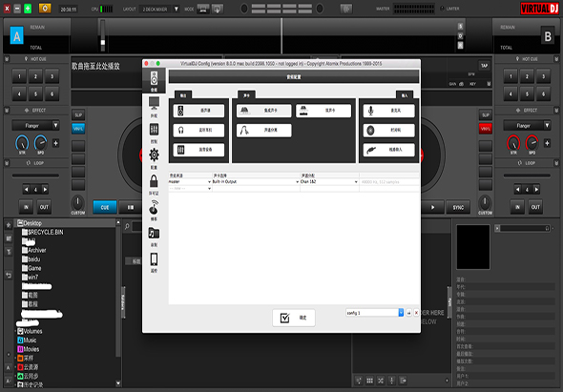Open the Broadcast icon in Config sidebar
Viewport: 563px width, 392px height.
pos(154,210)
